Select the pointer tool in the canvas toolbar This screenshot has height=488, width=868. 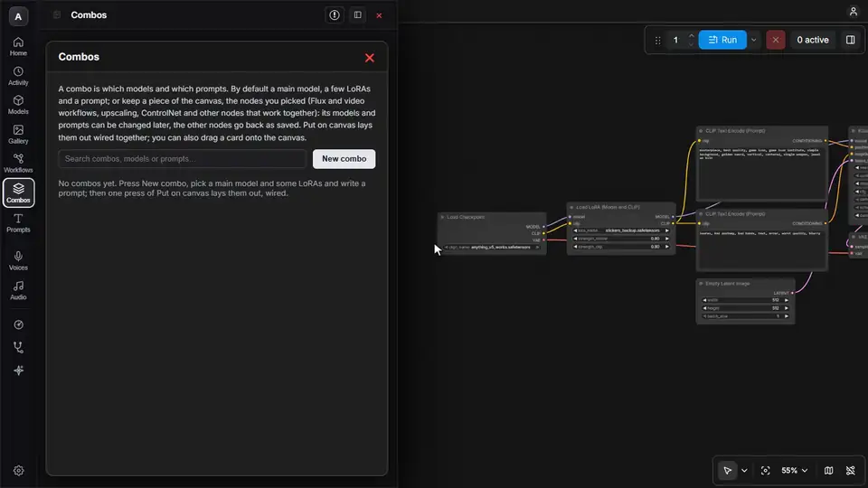point(727,471)
